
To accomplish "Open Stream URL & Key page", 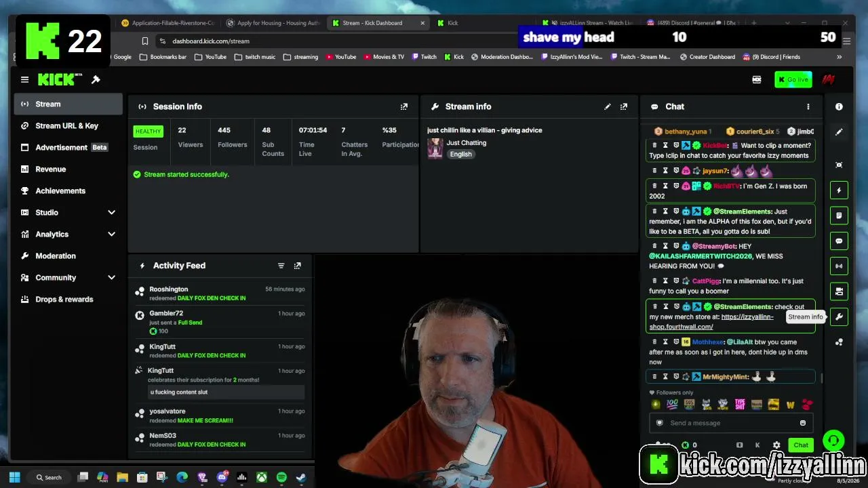I will (x=68, y=125).
